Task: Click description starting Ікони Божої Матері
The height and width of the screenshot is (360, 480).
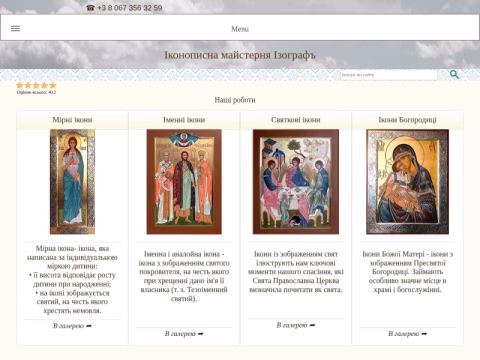Action: point(407,272)
